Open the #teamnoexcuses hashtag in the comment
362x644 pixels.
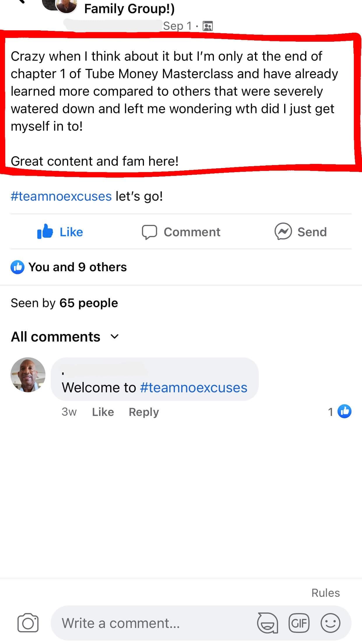[194, 388]
